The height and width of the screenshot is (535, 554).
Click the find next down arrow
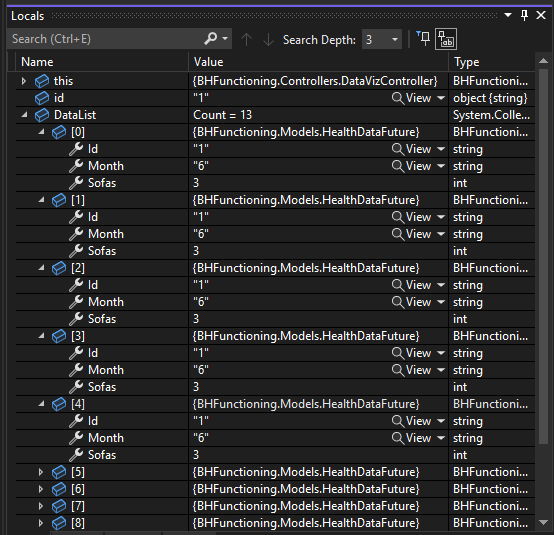269,39
